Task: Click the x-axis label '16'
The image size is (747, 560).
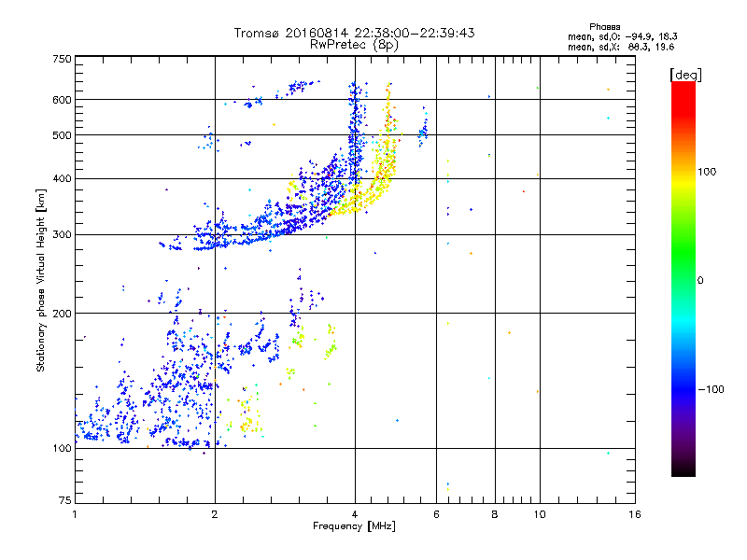Action: [x=635, y=514]
